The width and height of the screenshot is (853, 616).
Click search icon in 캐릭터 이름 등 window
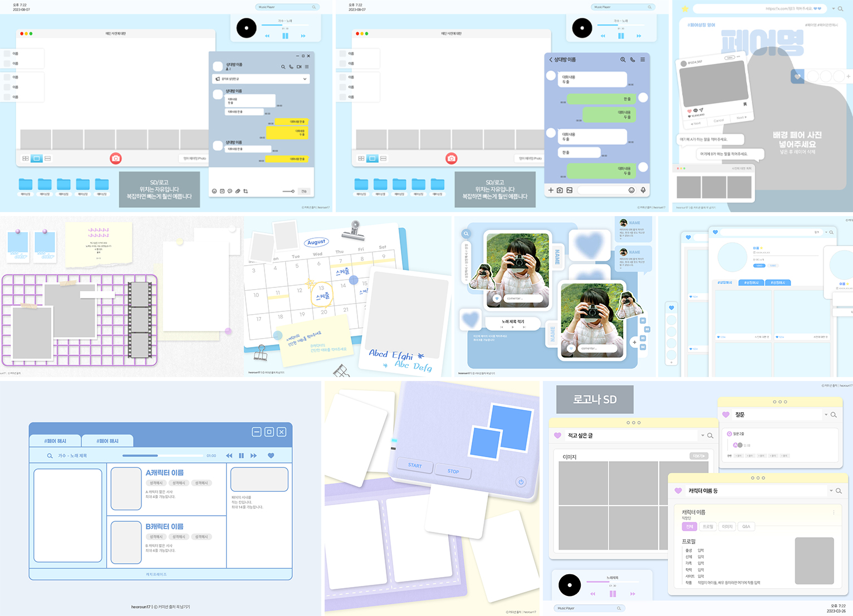[x=839, y=491]
